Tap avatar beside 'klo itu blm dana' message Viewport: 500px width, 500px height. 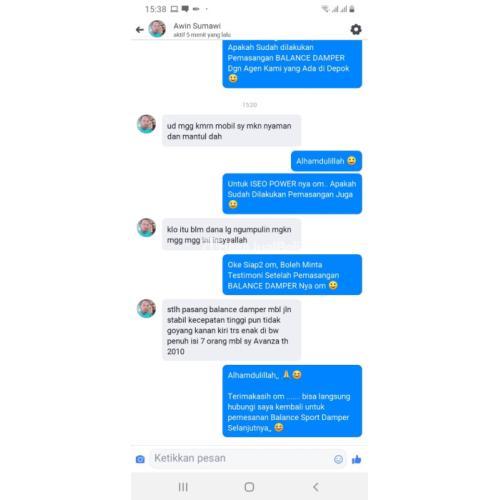coord(146,228)
